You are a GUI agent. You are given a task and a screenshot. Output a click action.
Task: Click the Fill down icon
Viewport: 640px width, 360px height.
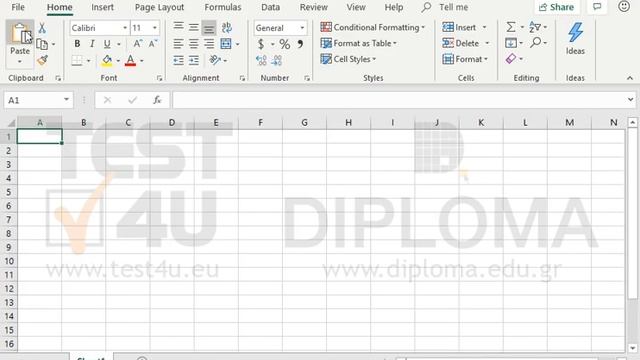click(x=511, y=43)
